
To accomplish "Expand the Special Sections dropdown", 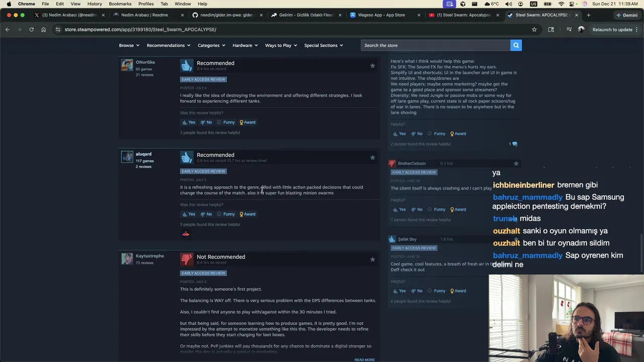I will [x=324, y=45].
